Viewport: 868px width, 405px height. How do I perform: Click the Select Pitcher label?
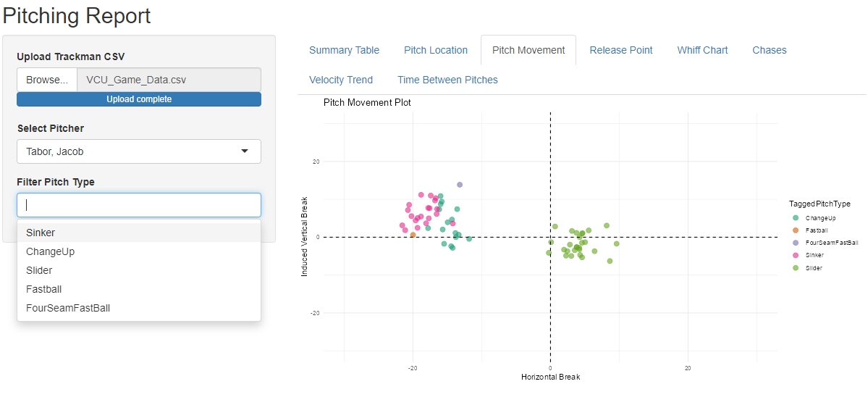51,128
